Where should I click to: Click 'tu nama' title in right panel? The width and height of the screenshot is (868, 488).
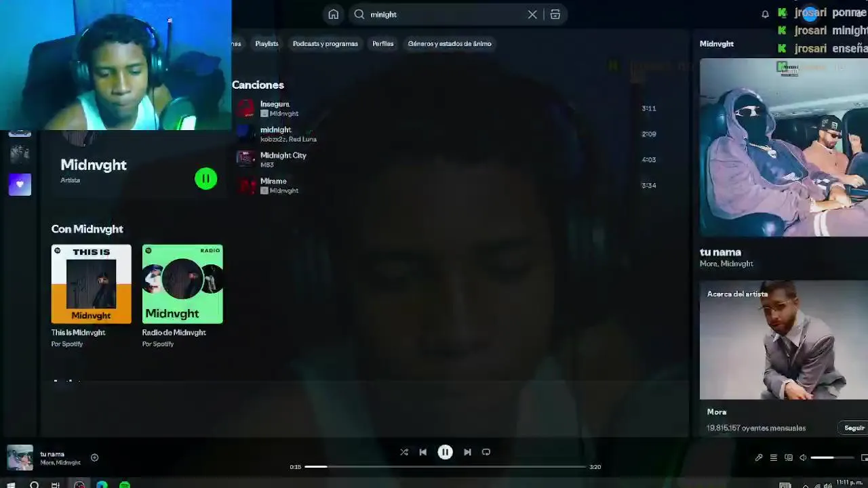pos(720,252)
